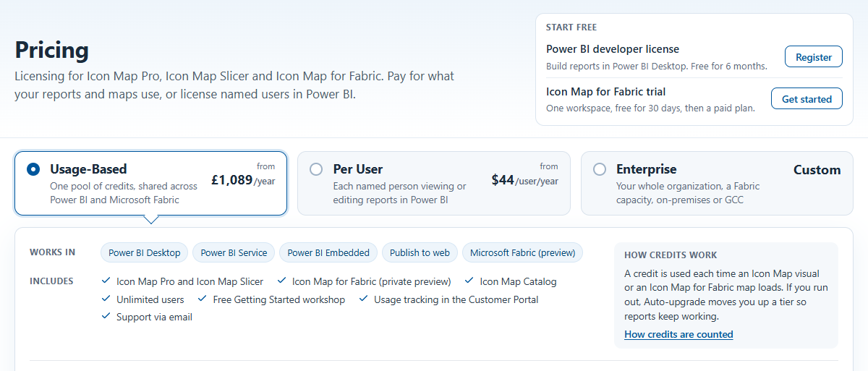This screenshot has height=371, width=868.
Task: Click the Support via email text
Action: click(x=155, y=317)
